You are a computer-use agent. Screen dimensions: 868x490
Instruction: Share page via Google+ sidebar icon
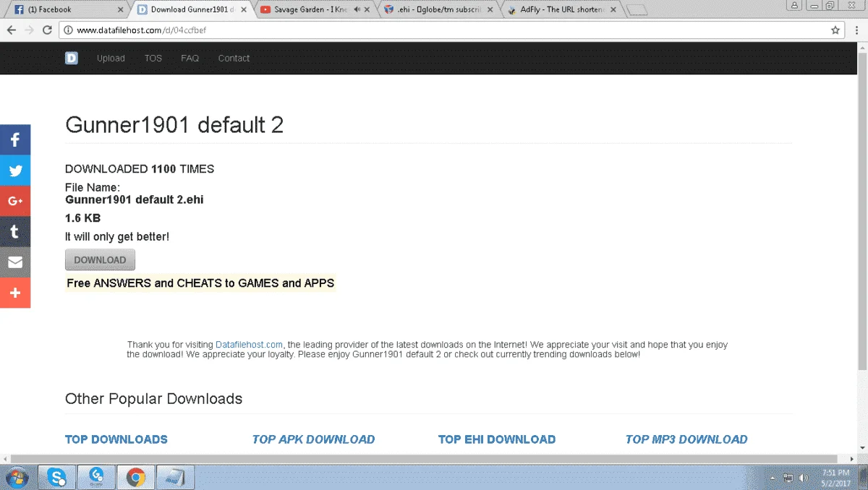(15, 201)
